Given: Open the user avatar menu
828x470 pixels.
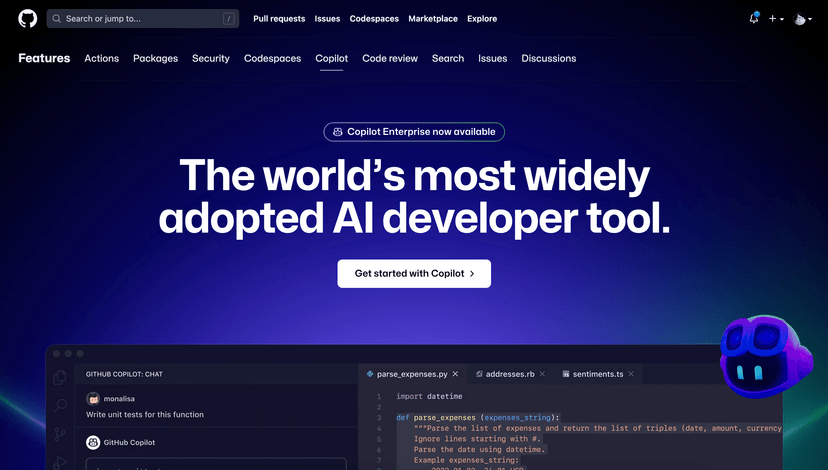Looking at the screenshot, I should click(x=803, y=19).
